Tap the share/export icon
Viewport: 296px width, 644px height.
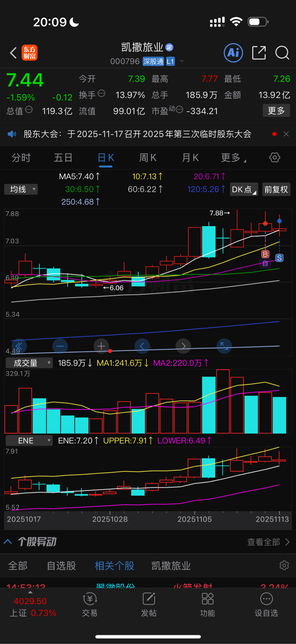[259, 53]
